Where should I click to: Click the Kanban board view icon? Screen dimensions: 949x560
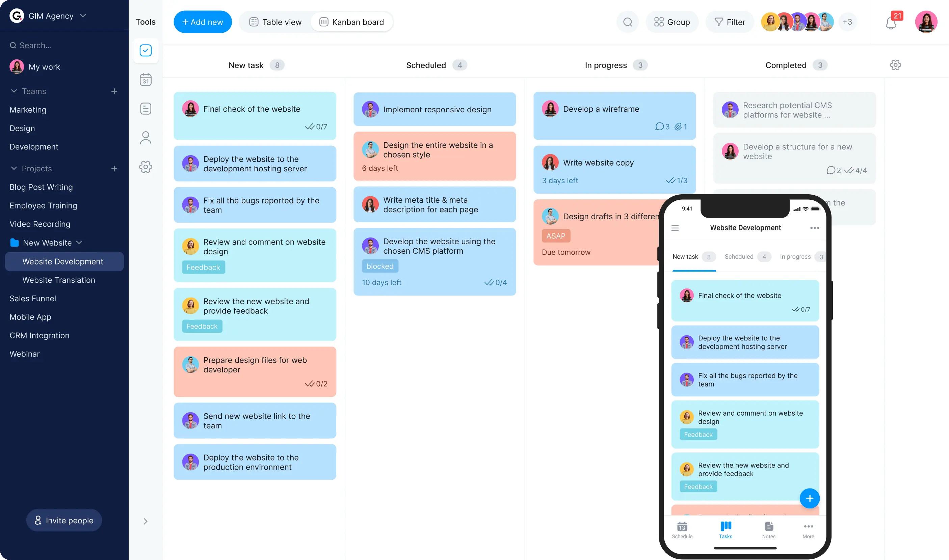(x=323, y=22)
